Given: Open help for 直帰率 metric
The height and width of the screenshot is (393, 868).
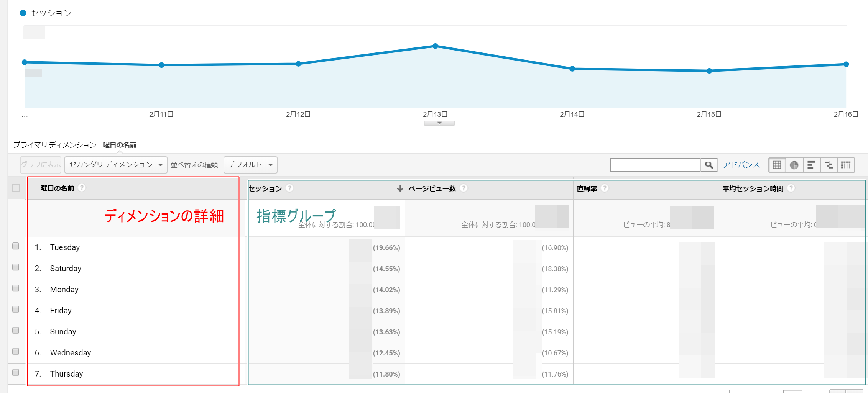Looking at the screenshot, I should point(605,188).
